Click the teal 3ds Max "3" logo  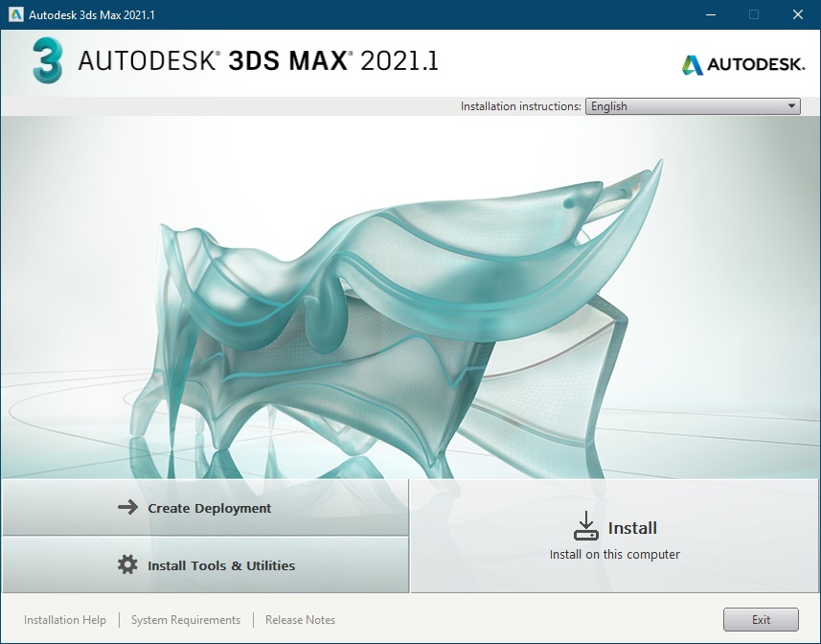[46, 61]
